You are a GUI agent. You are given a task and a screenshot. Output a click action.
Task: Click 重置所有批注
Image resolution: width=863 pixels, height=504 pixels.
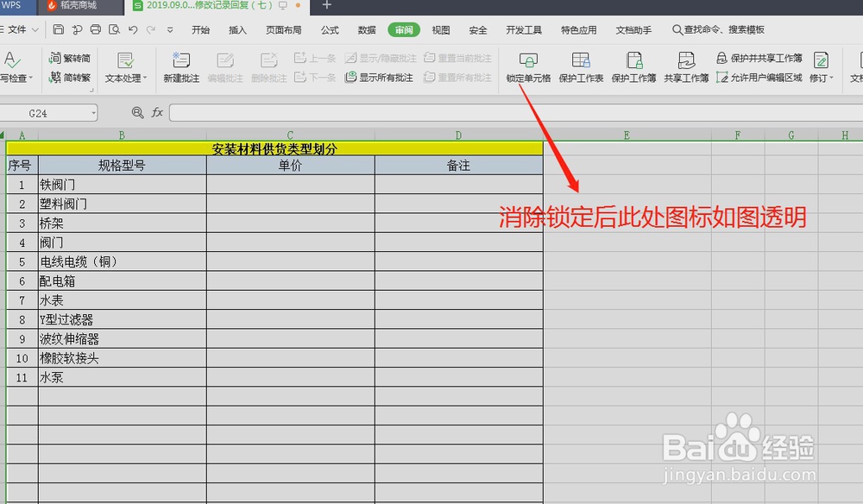458,78
